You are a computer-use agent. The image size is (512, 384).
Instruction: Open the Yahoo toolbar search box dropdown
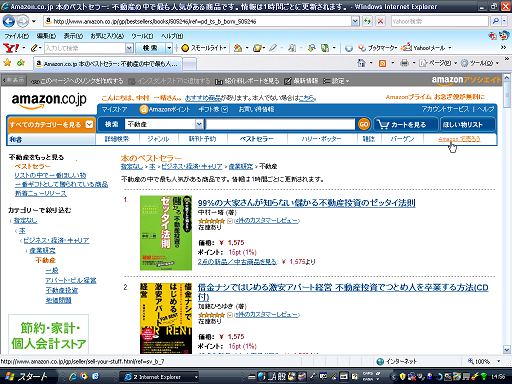[129, 48]
